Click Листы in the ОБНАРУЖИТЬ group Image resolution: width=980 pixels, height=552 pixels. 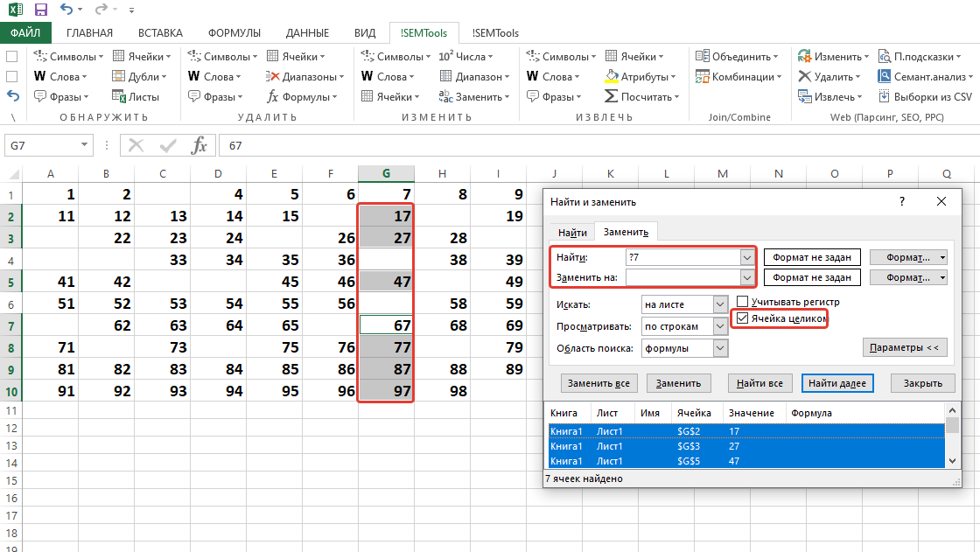point(136,96)
